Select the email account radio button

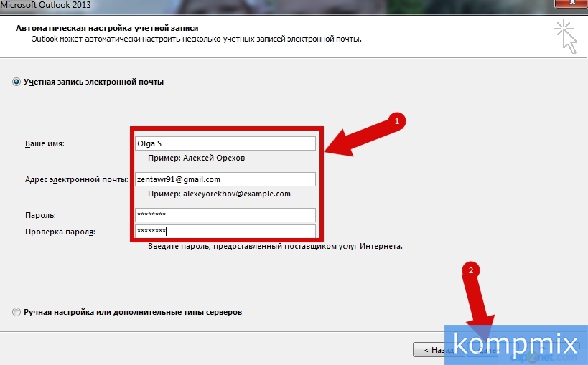pyautogui.click(x=16, y=82)
